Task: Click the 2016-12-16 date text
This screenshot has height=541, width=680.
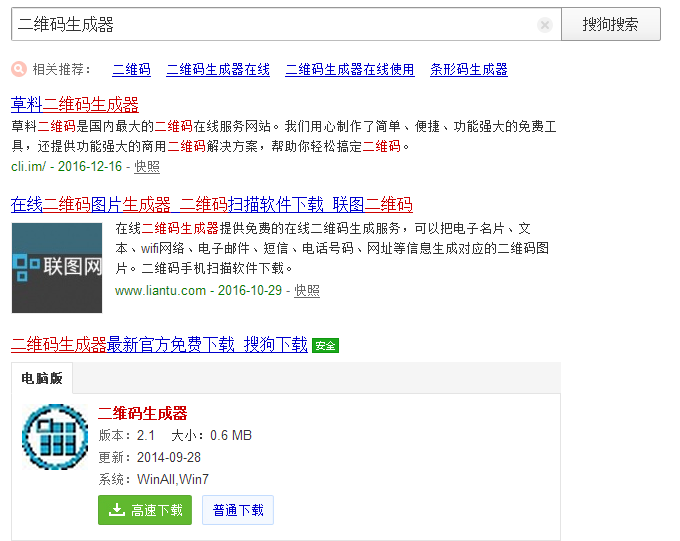Action: tap(90, 167)
